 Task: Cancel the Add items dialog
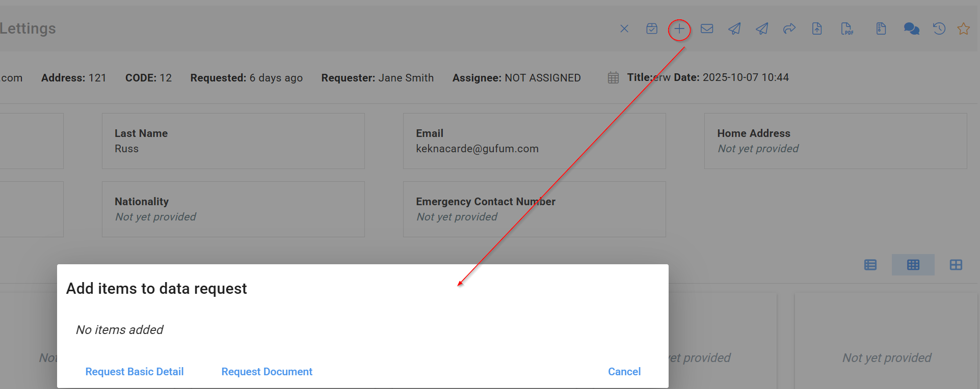pyautogui.click(x=624, y=372)
